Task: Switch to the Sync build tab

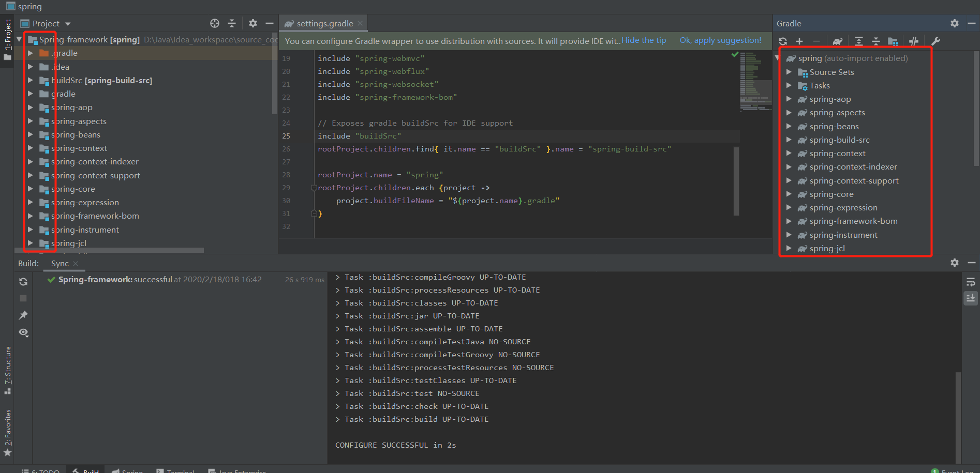Action: tap(60, 264)
